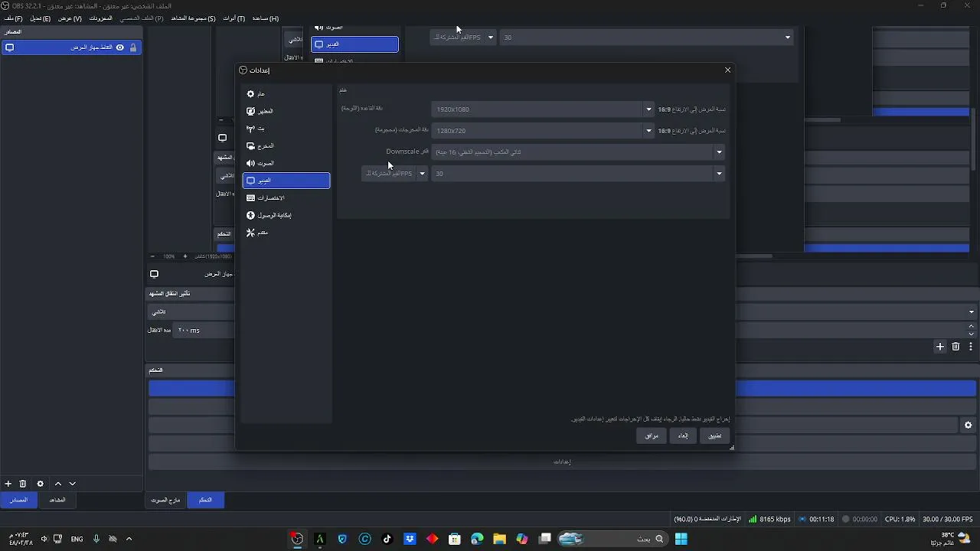Click transition duration stepper arrows

click(x=972, y=330)
